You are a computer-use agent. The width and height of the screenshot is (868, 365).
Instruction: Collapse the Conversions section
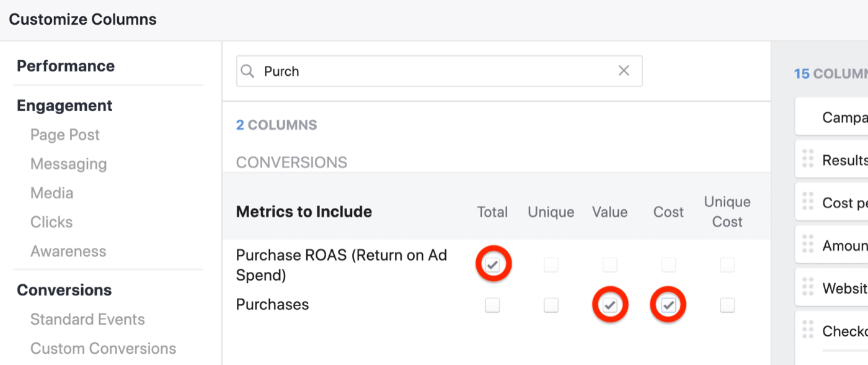pyautogui.click(x=64, y=290)
